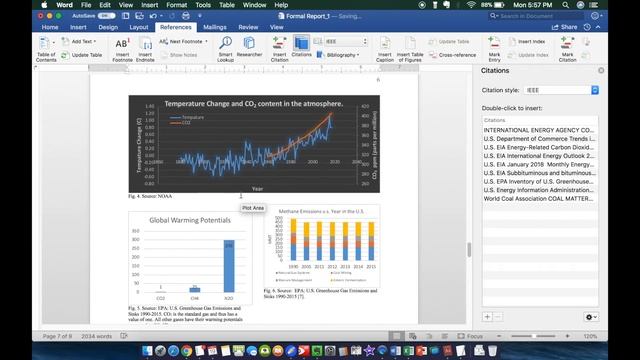Click the Insert Footnote icon
The height and width of the screenshot is (360, 640).
[122, 49]
